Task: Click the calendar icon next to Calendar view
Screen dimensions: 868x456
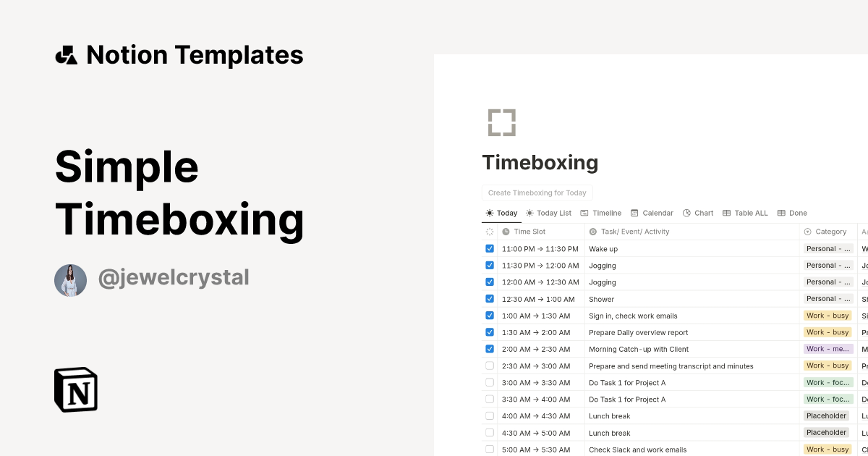Action: [x=634, y=213]
